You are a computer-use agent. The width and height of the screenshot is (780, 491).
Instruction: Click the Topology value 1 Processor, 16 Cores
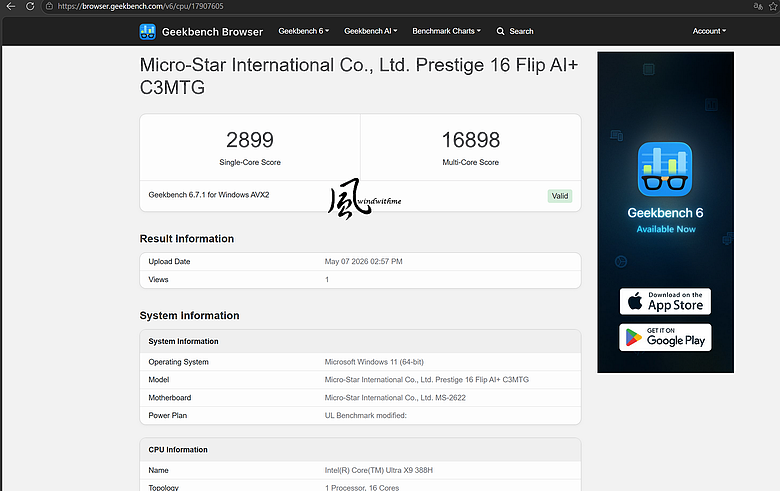coord(362,488)
